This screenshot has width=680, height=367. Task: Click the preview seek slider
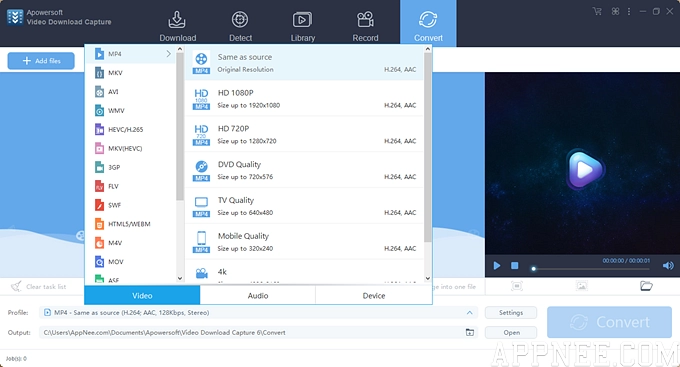592,269
